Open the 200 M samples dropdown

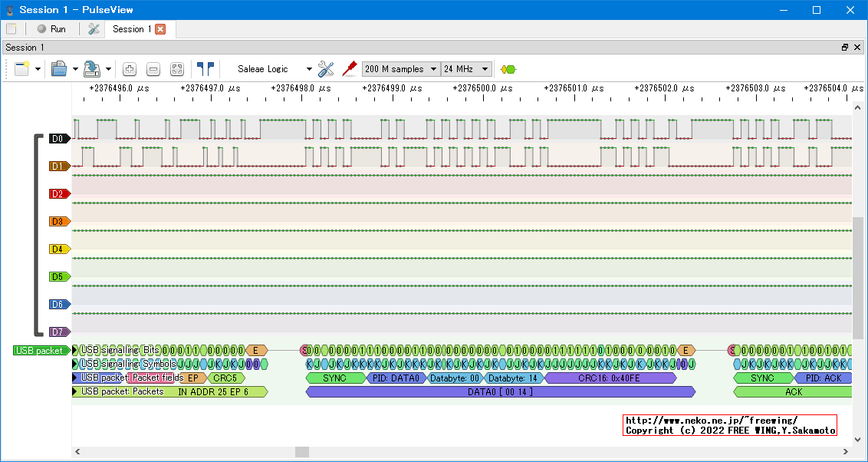tap(400, 69)
